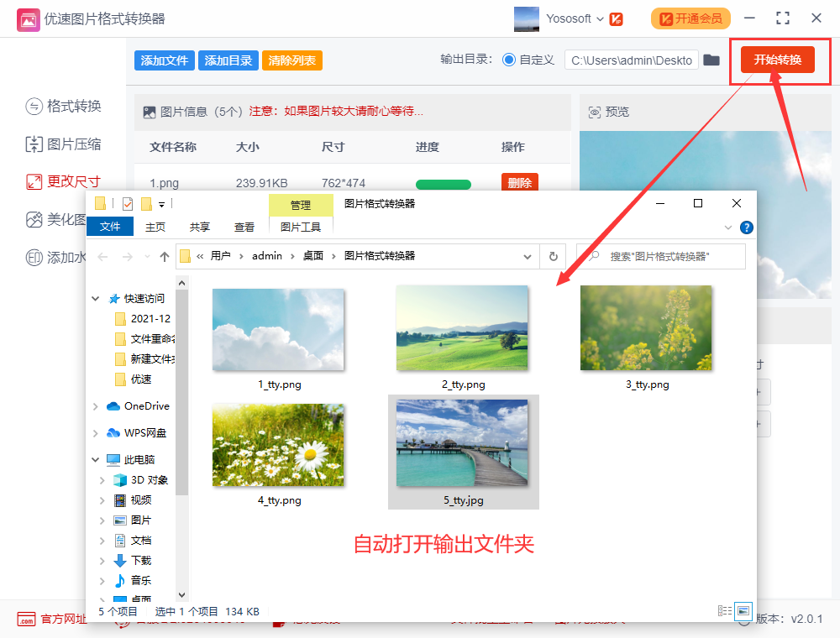Click the green progress bar for 1.png
The image size is (840, 638).
coord(444,184)
